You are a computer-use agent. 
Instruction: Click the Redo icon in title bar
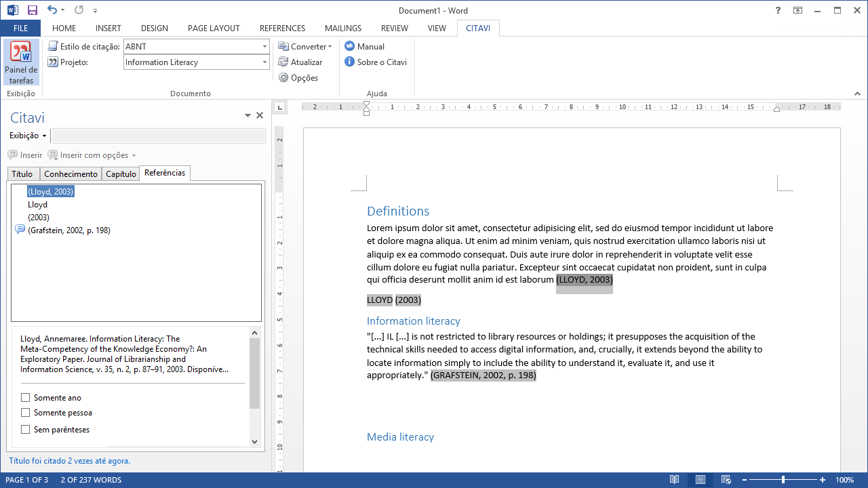point(79,10)
